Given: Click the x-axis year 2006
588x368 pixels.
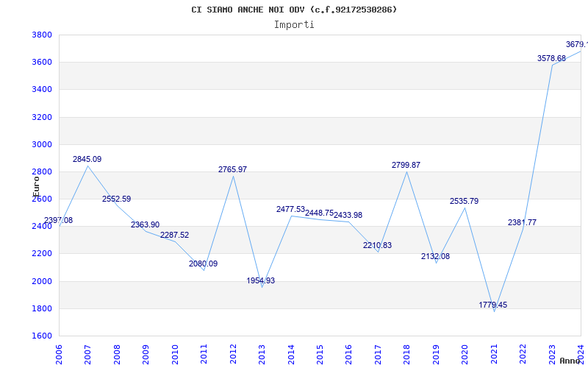Looking at the screenshot, I should (59, 355).
